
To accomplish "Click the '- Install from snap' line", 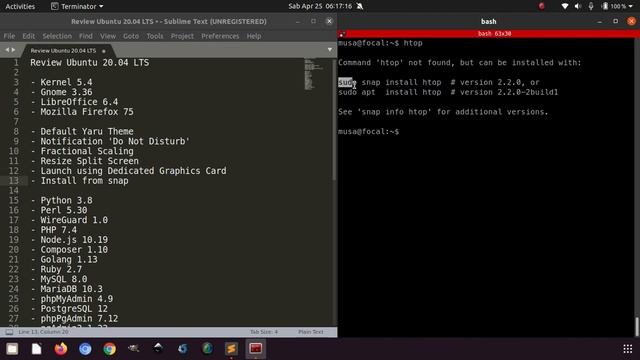I will [79, 180].
